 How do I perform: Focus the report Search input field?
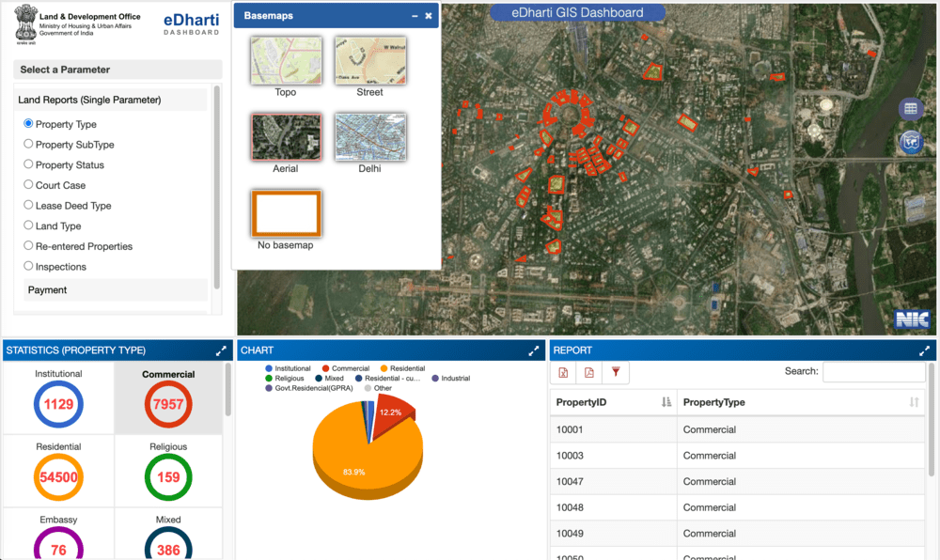click(x=873, y=371)
